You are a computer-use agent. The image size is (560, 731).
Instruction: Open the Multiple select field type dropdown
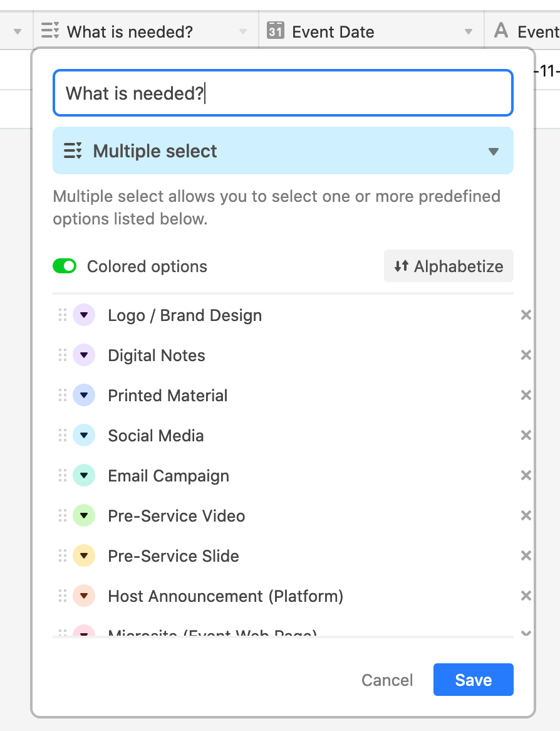[x=283, y=151]
